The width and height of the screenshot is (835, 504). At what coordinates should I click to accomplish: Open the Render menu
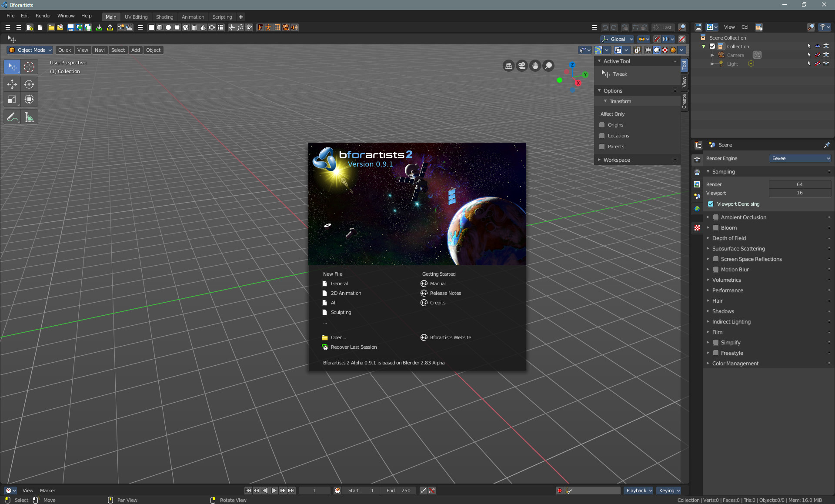(43, 16)
